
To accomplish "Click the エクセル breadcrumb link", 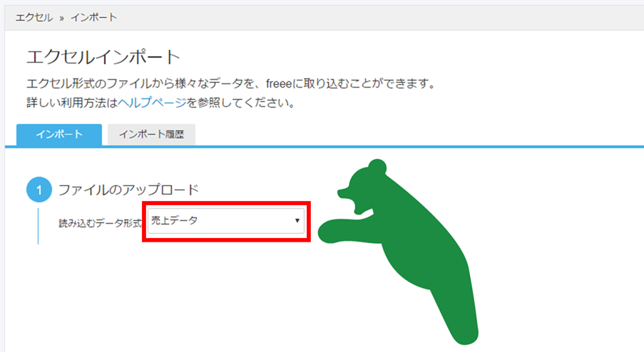I will (34, 18).
